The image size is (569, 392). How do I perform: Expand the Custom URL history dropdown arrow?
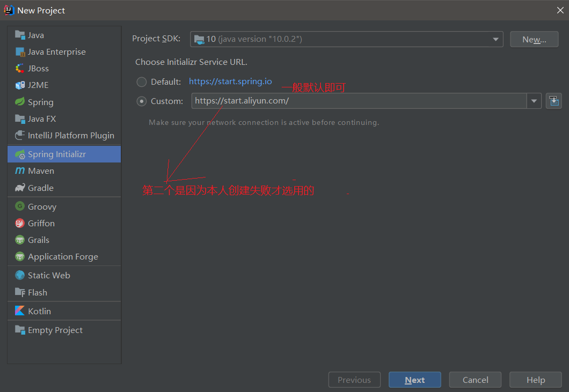[x=534, y=101]
